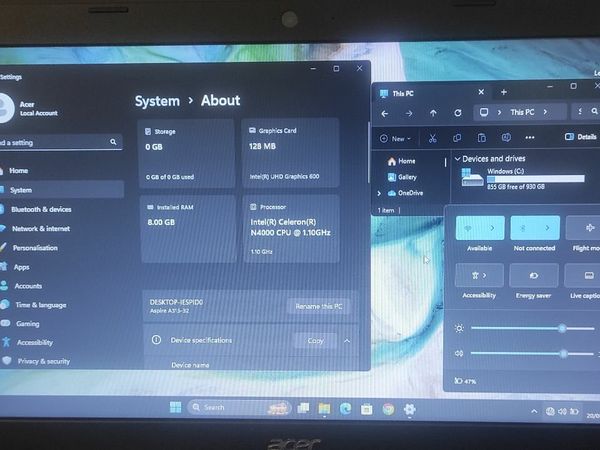The image size is (600, 450).
Task: Select the Windows (C:) drive
Action: pos(523,179)
